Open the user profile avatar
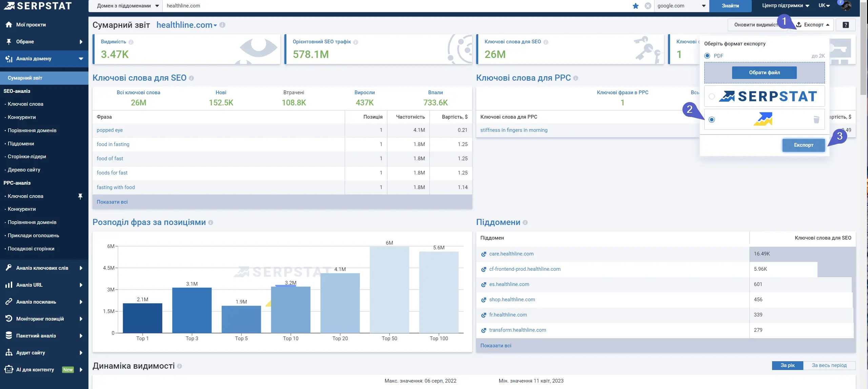Screen dimensions: 868x389 [846, 6]
